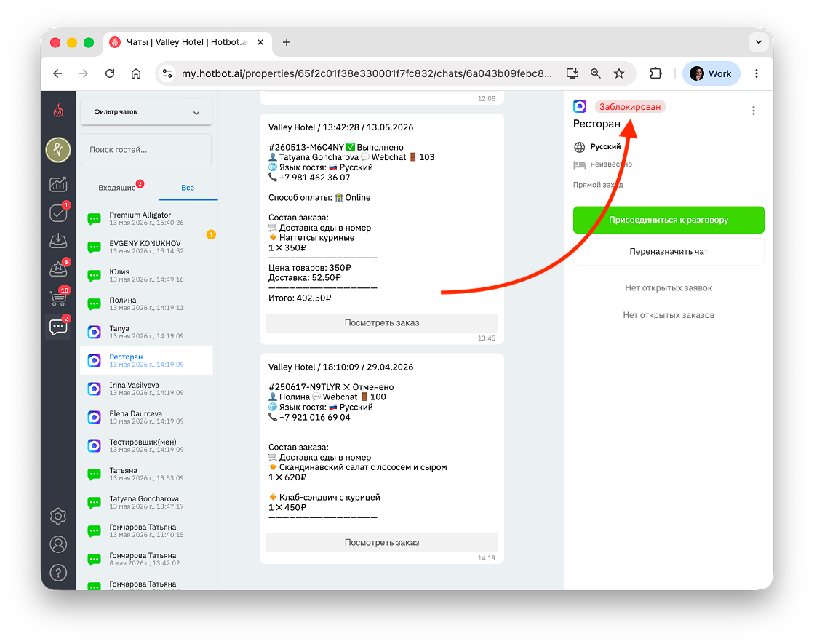Image resolution: width=814 pixels, height=644 pixels.
Task: Open the Work profile button
Action: tap(711, 73)
